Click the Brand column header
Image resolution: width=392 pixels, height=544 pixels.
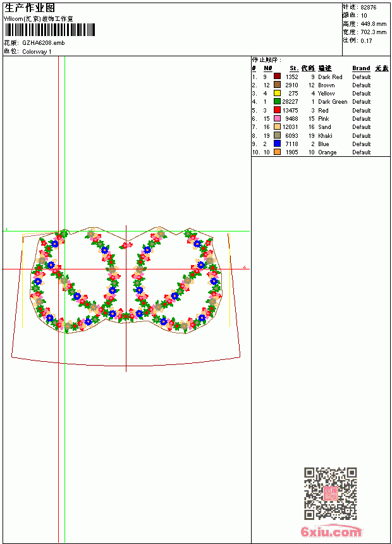361,68
